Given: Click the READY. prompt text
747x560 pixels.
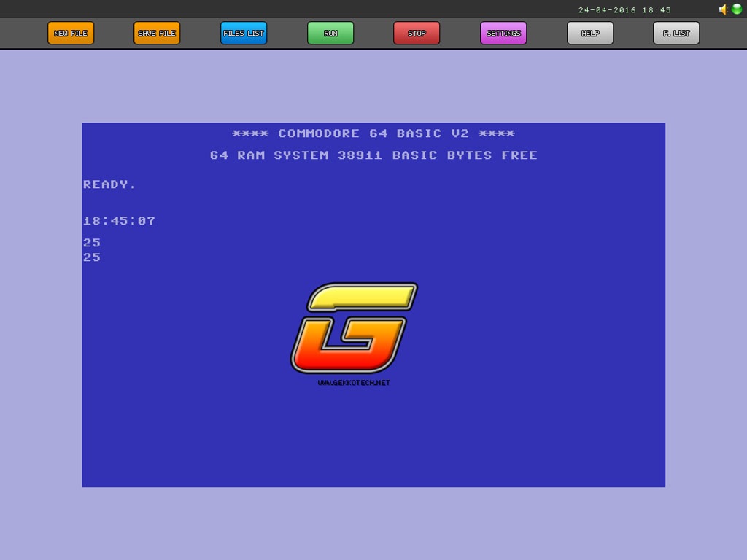Looking at the screenshot, I should [109, 184].
